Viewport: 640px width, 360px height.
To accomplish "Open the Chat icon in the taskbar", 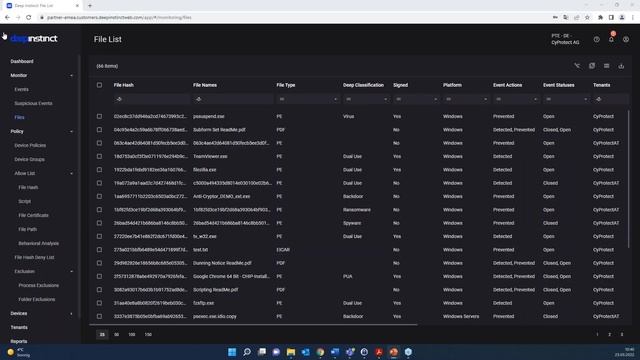I will 276,352.
